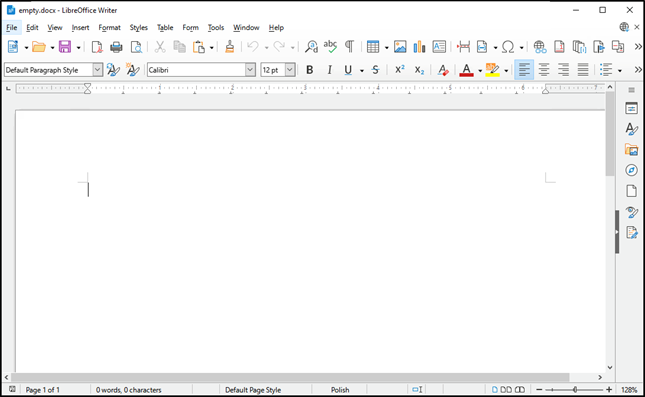Click the Undo arrow icon
Image resolution: width=645 pixels, height=397 pixels.
point(253,47)
